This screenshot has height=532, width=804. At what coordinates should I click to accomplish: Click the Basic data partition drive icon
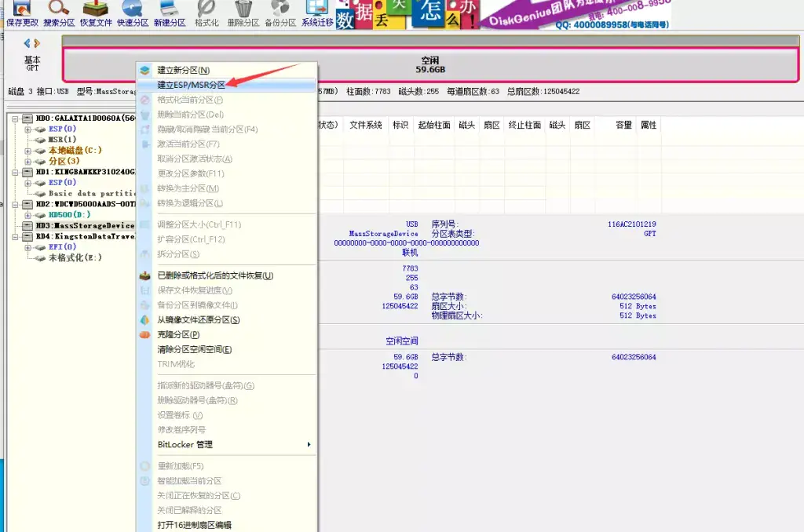(40, 194)
